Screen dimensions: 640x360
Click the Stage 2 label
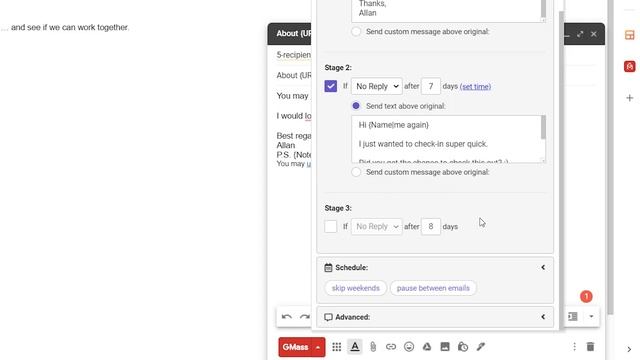338,67
